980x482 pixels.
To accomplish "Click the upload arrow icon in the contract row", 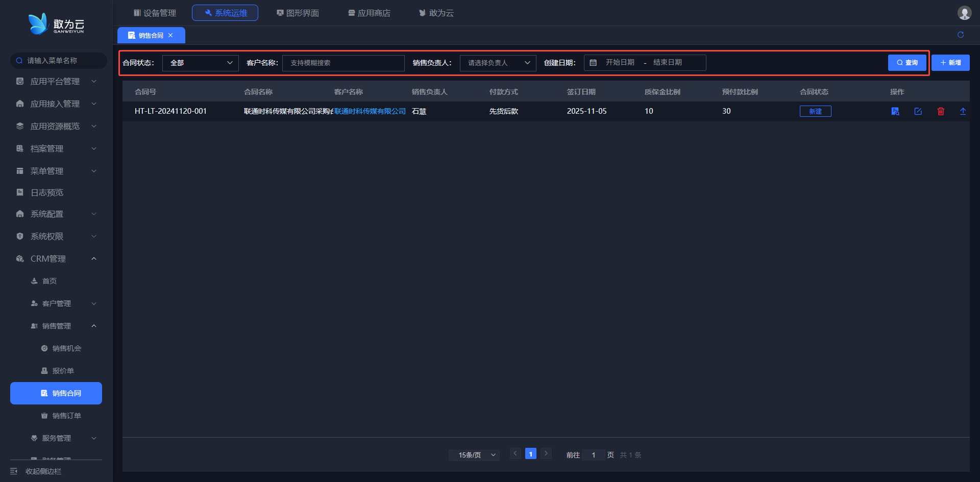I will click(x=963, y=111).
